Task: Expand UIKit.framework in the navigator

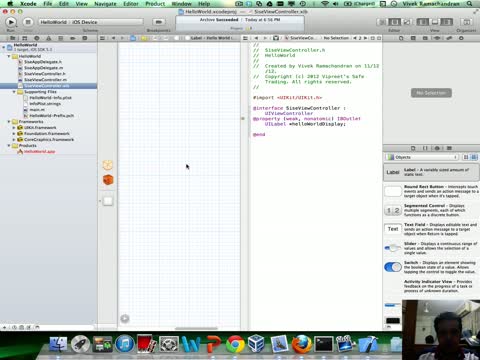Action: 14,128
